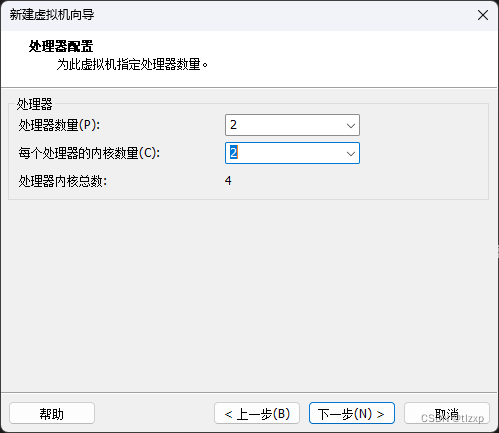This screenshot has height=433, width=499.
Task: Click the 处理器数量(P) label
Action: coord(59,125)
